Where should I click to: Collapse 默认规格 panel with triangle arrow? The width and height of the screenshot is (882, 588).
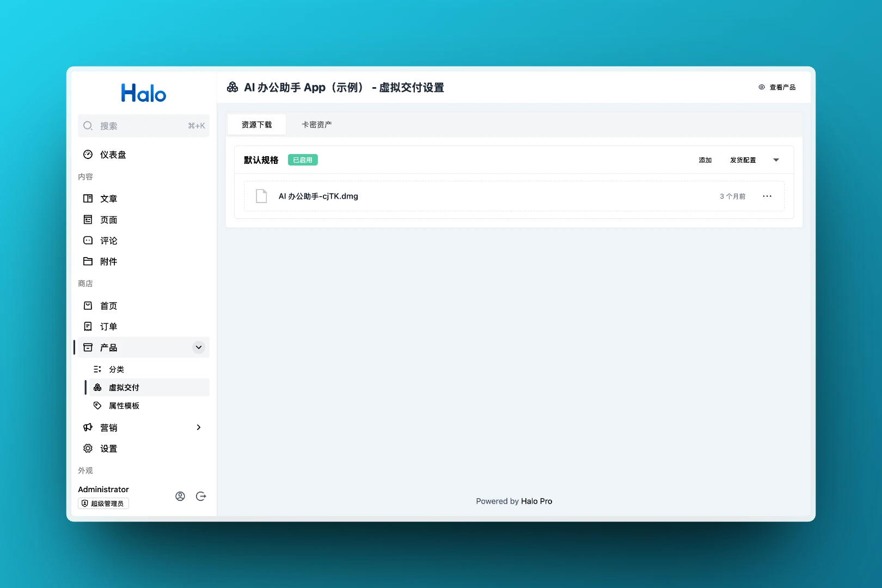click(776, 160)
